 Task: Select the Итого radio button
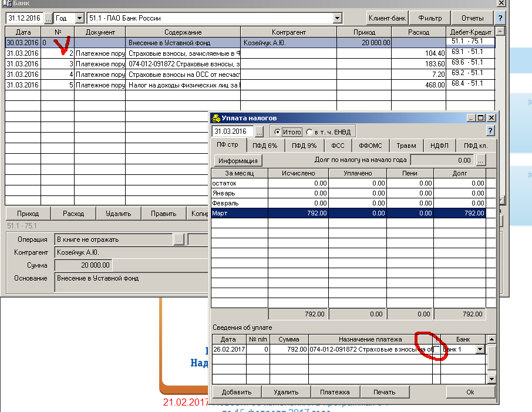(278, 132)
